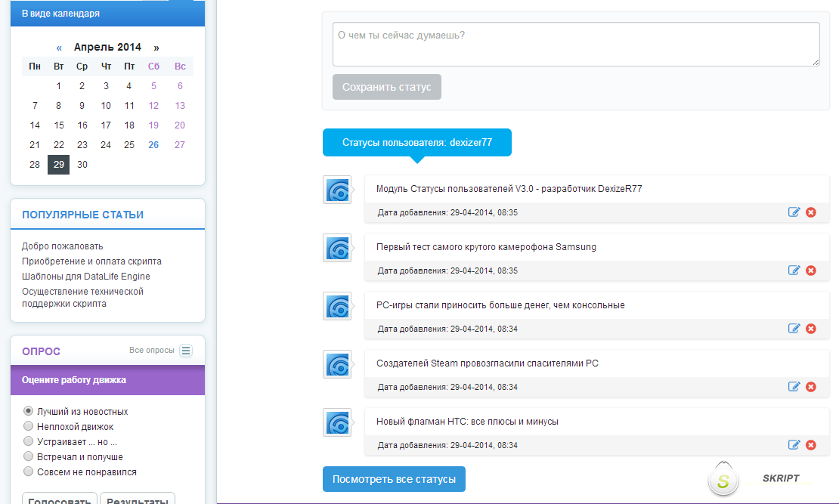Image resolution: width=839 pixels, height=504 pixels.
Task: Select calendar day 1
Action: [x=59, y=86]
